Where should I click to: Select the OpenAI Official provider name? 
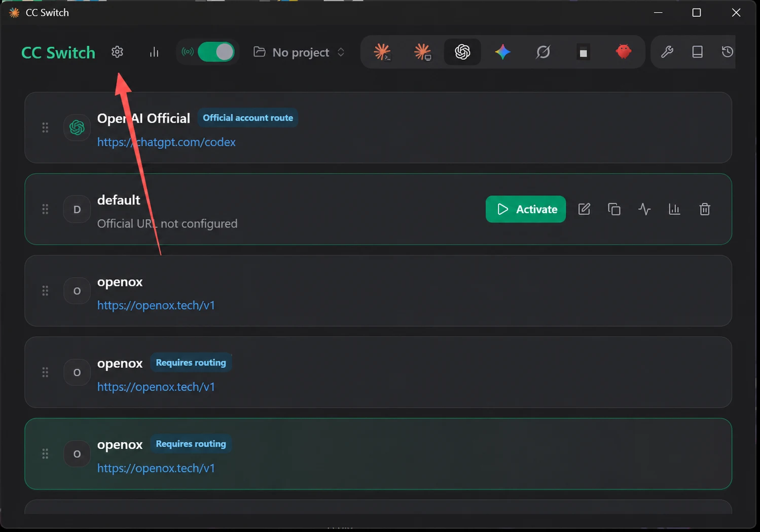143,118
